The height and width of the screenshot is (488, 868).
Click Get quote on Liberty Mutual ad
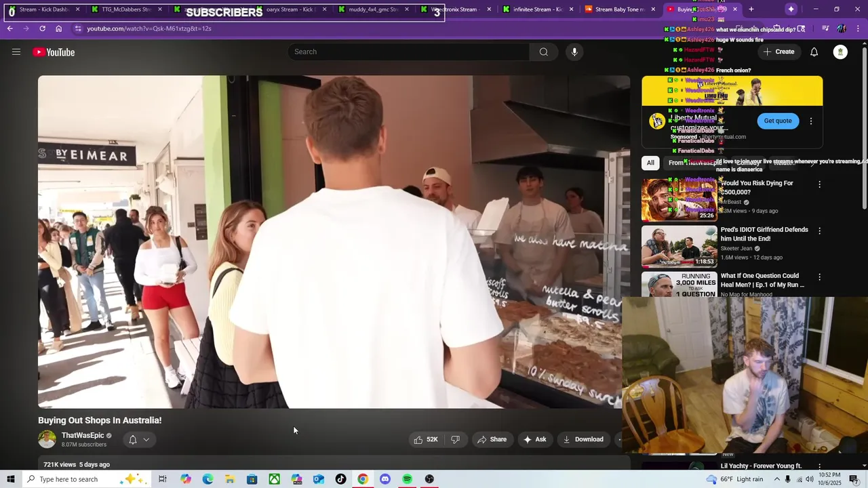click(x=778, y=121)
